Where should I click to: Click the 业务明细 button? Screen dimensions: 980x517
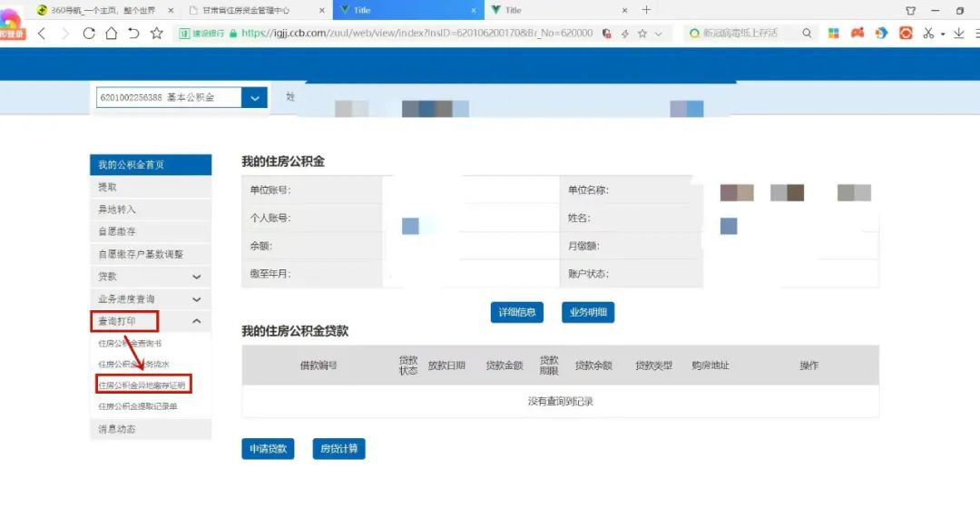[588, 313]
